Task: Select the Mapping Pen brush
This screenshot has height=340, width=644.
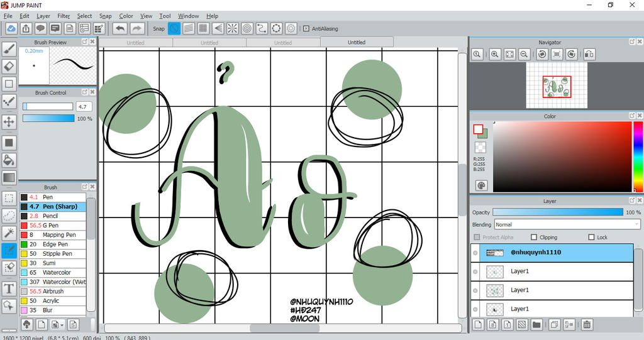Action: [53, 235]
